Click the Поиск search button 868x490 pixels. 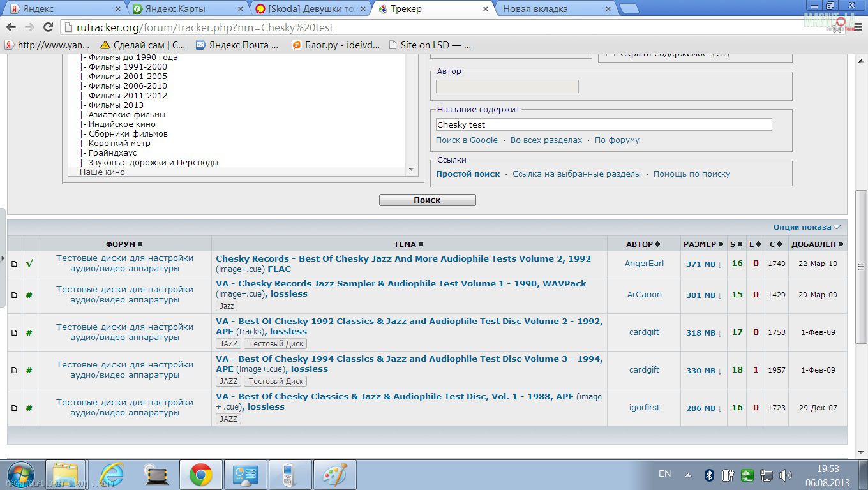(x=427, y=200)
